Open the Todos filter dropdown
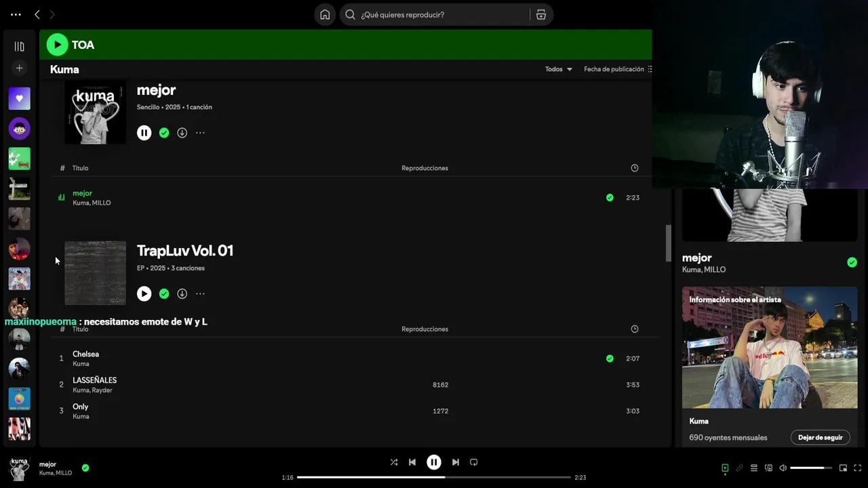The width and height of the screenshot is (868, 488). pos(559,69)
